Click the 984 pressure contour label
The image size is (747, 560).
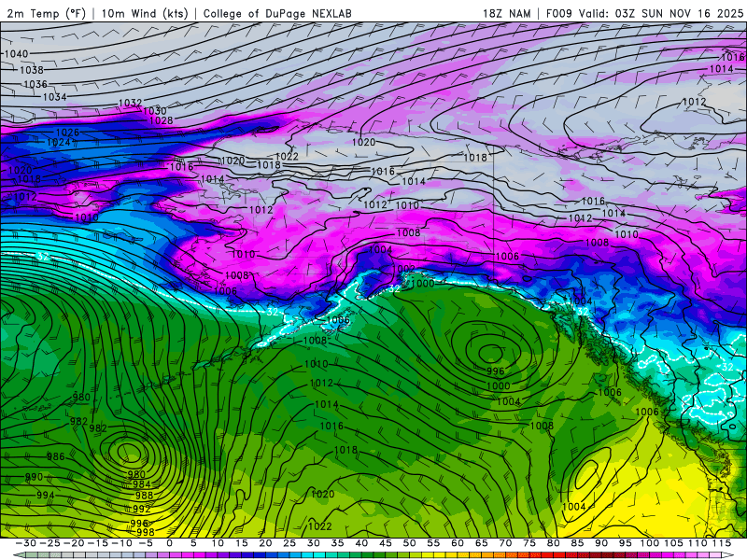pyautogui.click(x=142, y=484)
